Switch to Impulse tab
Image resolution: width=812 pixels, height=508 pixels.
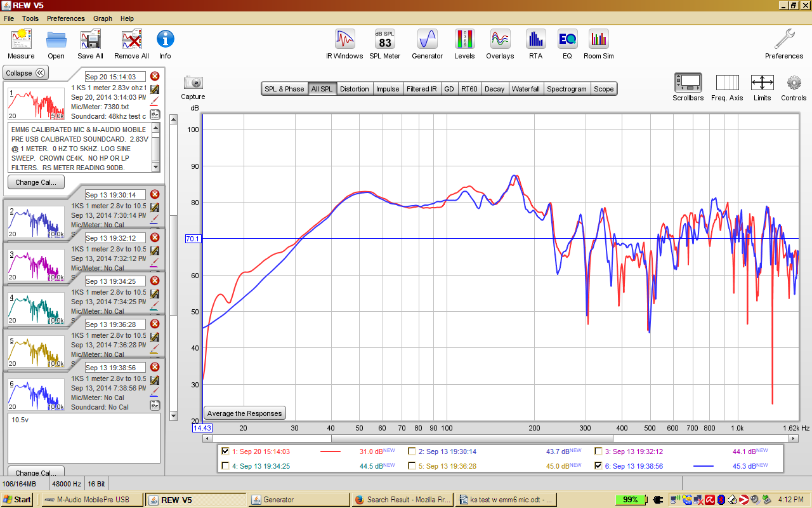[x=388, y=89]
